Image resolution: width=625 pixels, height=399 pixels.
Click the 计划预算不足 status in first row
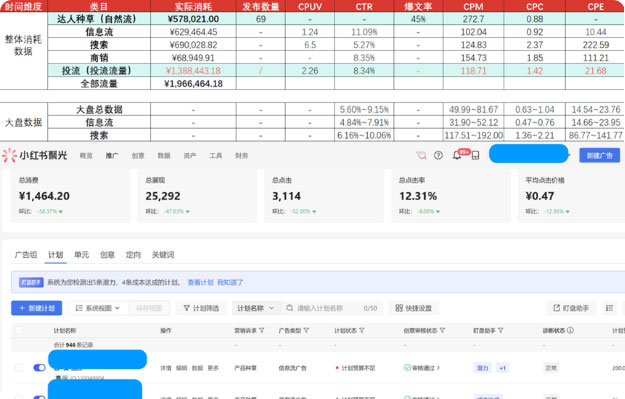(356, 368)
